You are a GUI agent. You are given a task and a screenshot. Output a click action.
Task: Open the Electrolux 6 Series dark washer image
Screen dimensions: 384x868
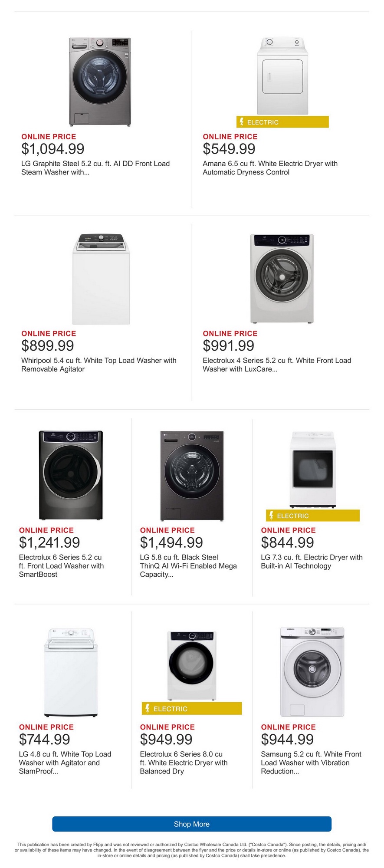pyautogui.click(x=71, y=475)
